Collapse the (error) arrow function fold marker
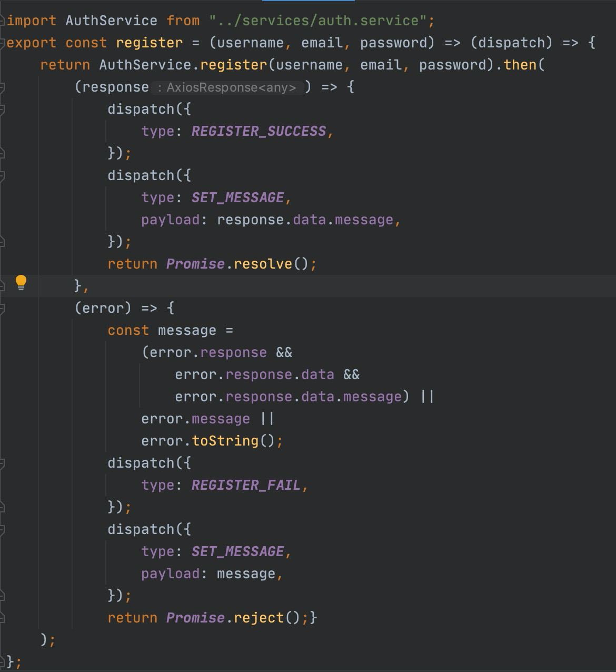The width and height of the screenshot is (616, 672). pyautogui.click(x=3, y=308)
